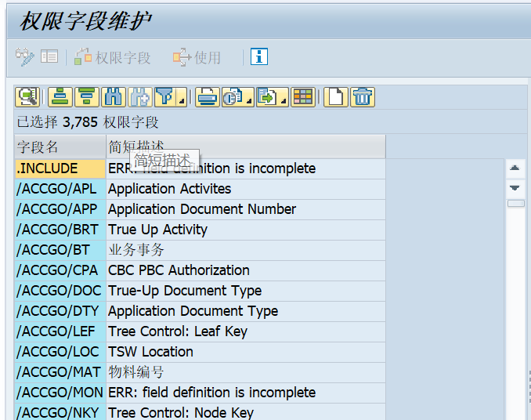Image resolution: width=531 pixels, height=420 pixels.
Task: Select the /ACCGO/LEF field name
Action: [x=60, y=331]
